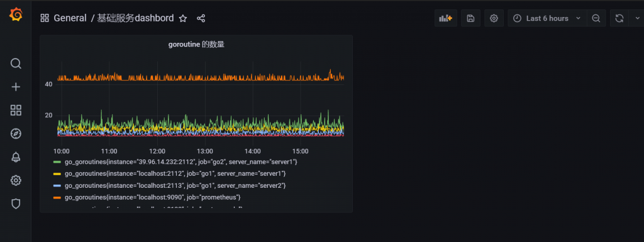Screen dimensions: 644x242
Task: Click the Create plus icon in sidebar
Action: tap(16, 87)
